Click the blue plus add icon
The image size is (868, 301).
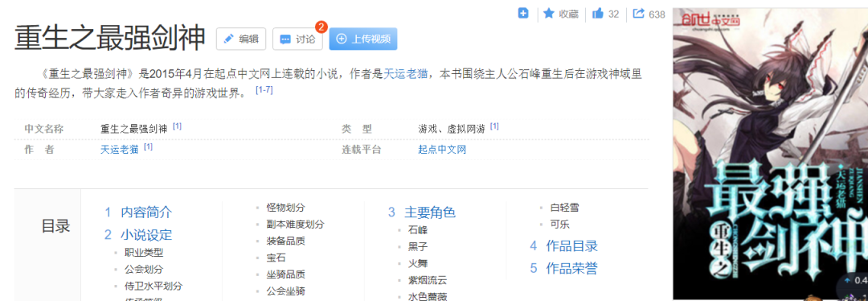(523, 14)
